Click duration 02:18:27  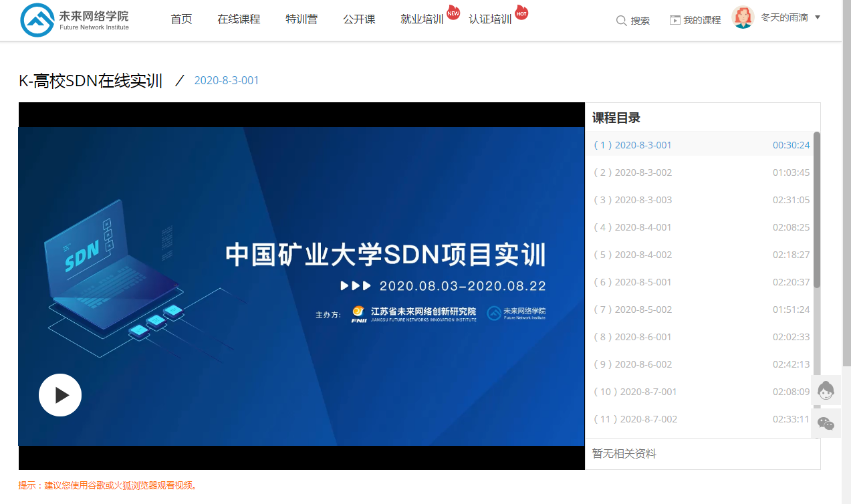click(791, 255)
